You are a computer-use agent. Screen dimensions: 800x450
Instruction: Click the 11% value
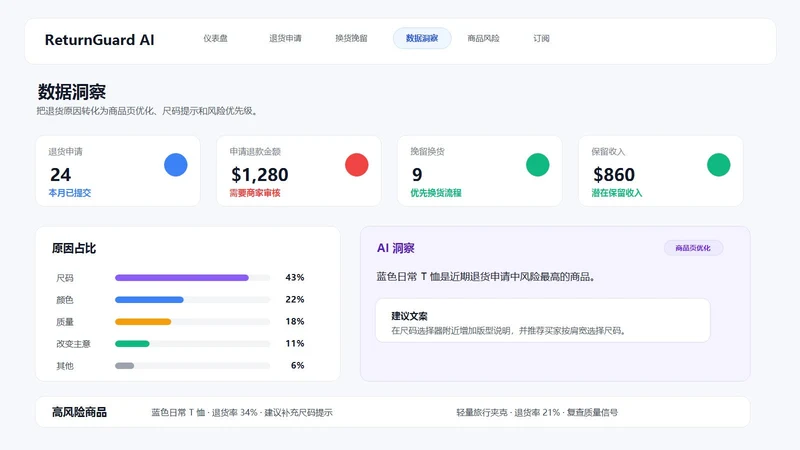click(x=295, y=343)
